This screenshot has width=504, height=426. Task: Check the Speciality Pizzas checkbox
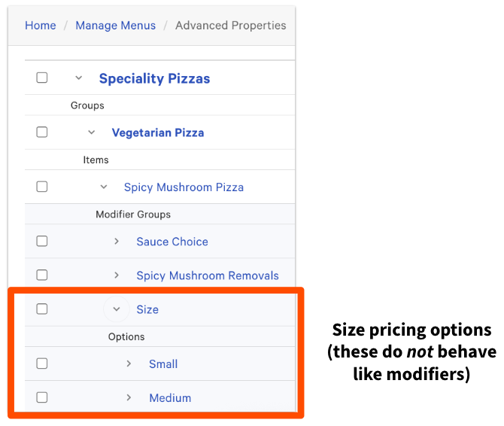pyautogui.click(x=42, y=78)
